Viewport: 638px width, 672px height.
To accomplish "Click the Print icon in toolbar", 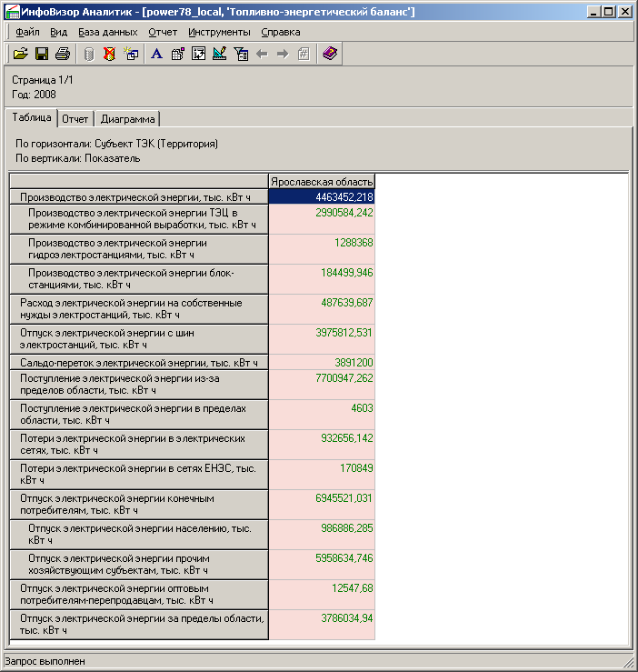I will (63, 54).
